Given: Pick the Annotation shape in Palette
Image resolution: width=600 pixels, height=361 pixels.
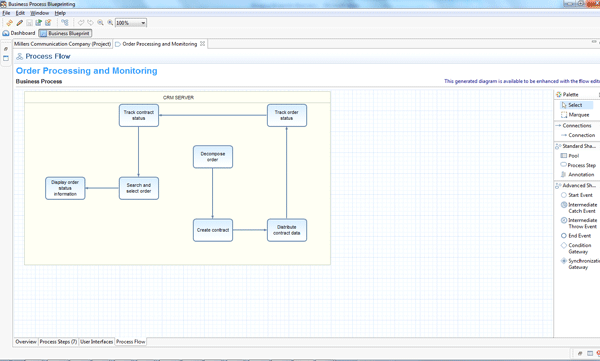Looking at the screenshot, I should tap(577, 175).
